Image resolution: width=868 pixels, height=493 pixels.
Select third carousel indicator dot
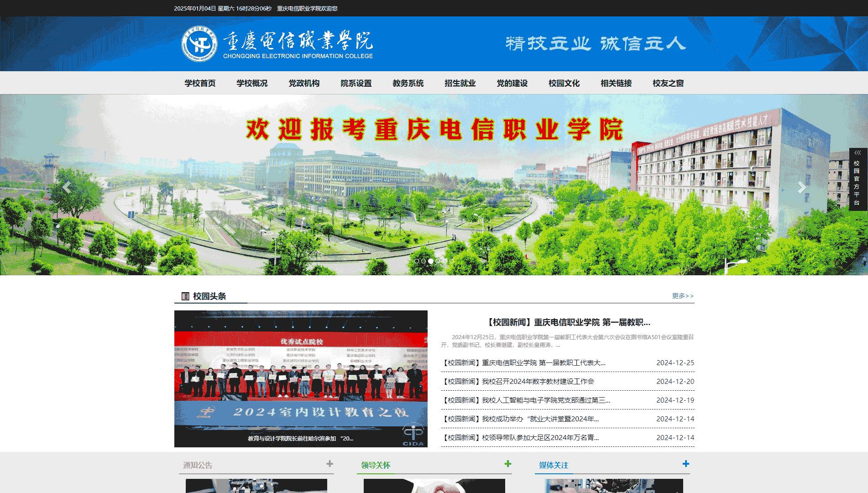431,261
